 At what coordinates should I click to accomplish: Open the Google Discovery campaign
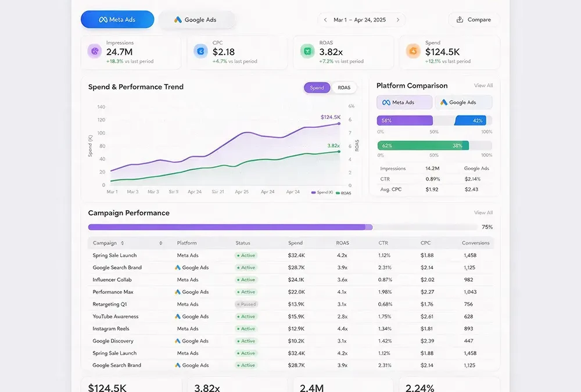pos(113,341)
